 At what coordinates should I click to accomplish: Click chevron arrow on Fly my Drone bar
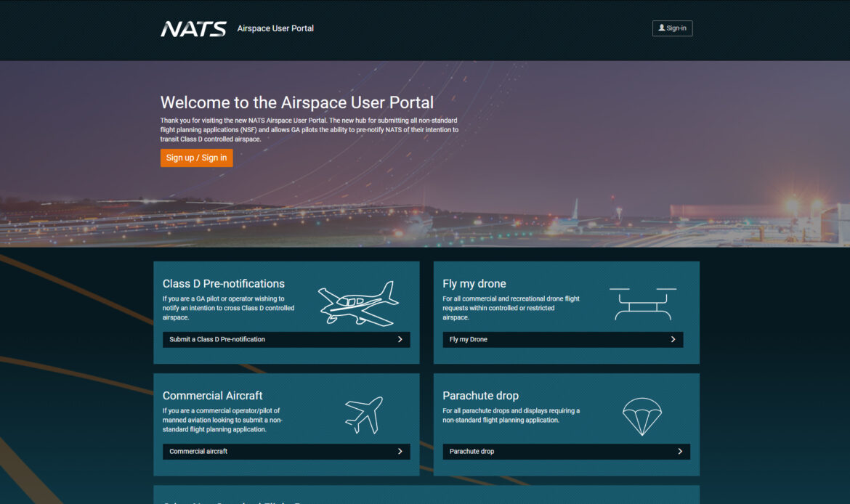click(x=673, y=339)
